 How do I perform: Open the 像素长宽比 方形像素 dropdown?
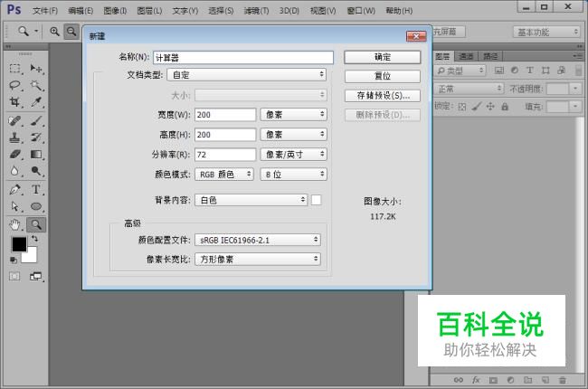coord(258,259)
